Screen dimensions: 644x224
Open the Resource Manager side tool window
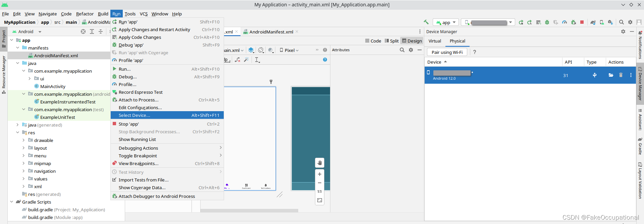(x=4, y=75)
